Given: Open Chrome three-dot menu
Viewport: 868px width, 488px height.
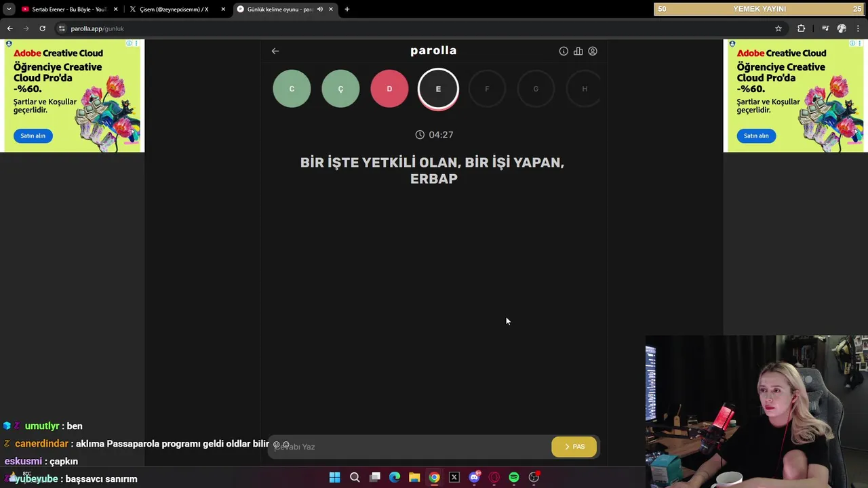Looking at the screenshot, I should pos(859,28).
